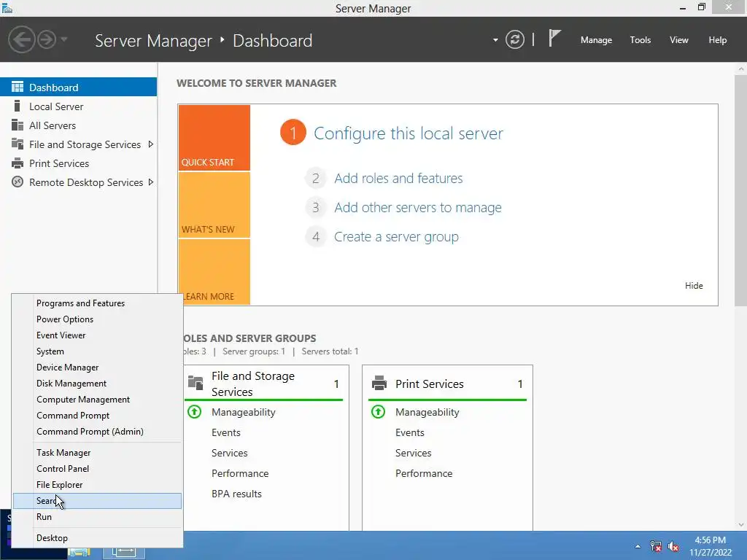Open Events in Print Services tile
Screen dimensions: 747x560
point(410,432)
